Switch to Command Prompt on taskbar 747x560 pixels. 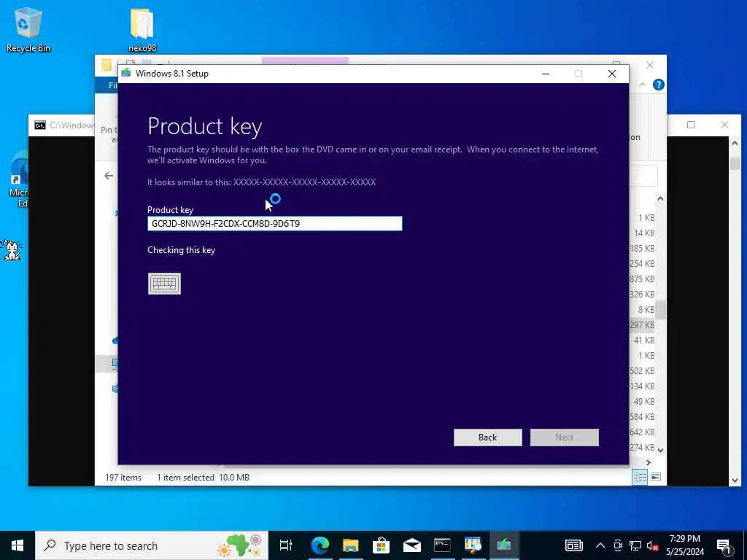point(442,545)
